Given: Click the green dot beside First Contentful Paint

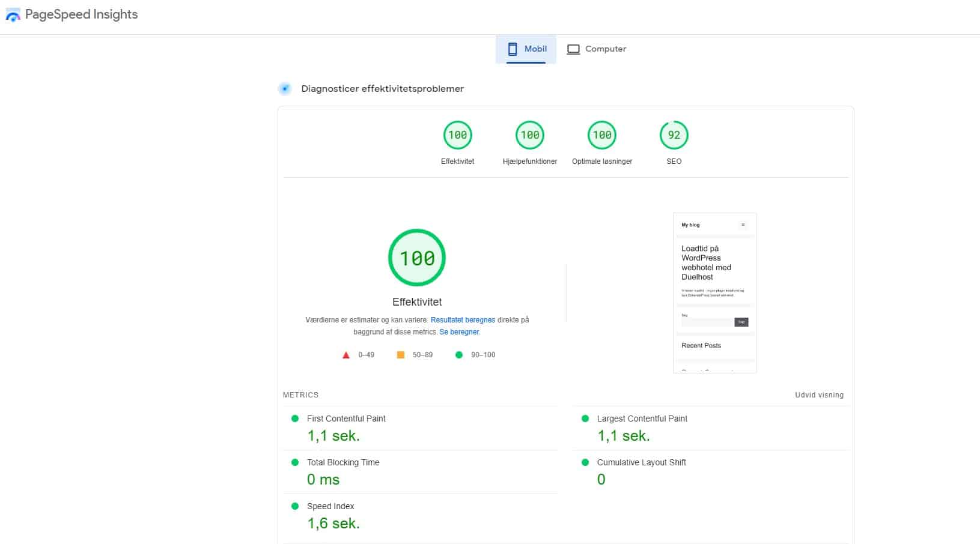Looking at the screenshot, I should point(295,419).
